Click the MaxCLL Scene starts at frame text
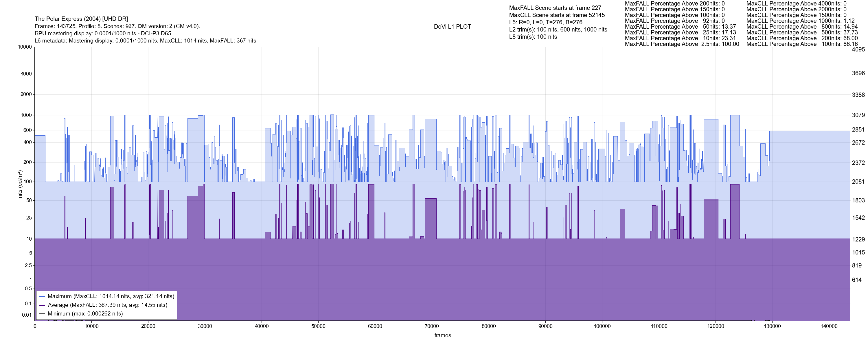Image resolution: width=868 pixels, height=347 pixels. tap(557, 15)
